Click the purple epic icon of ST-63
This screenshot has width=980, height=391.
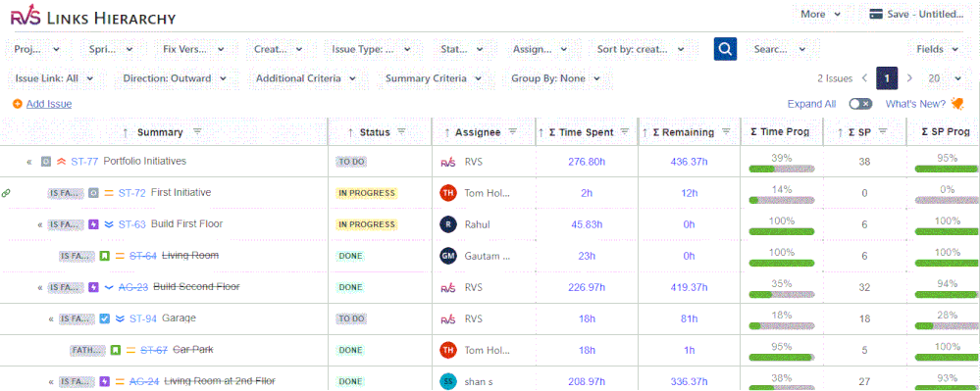pyautogui.click(x=94, y=224)
